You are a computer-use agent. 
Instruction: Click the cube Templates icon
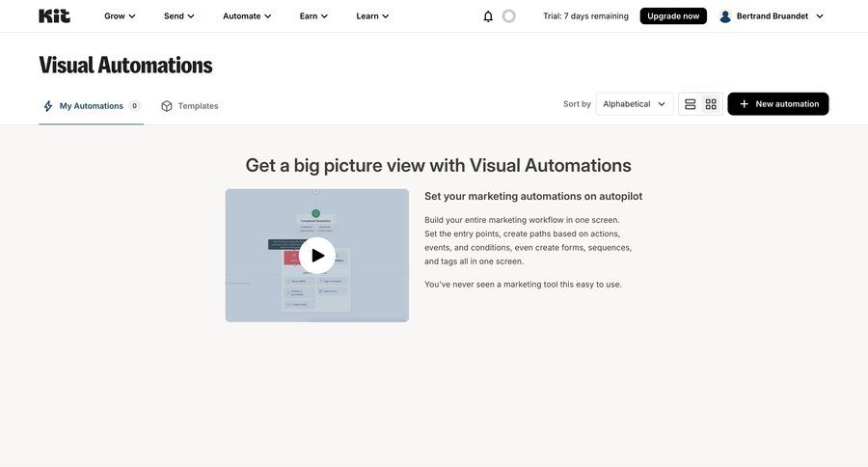point(167,106)
